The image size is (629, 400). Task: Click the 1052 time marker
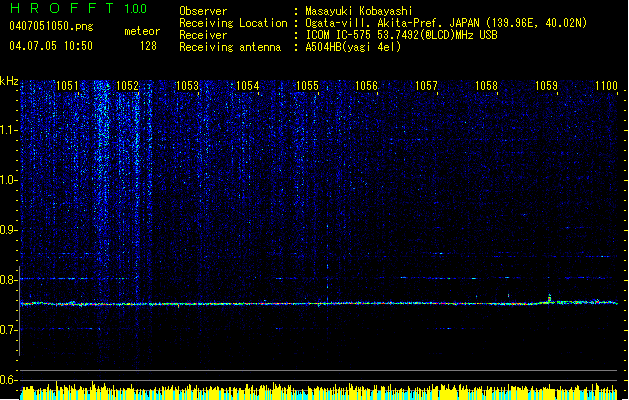(x=127, y=86)
